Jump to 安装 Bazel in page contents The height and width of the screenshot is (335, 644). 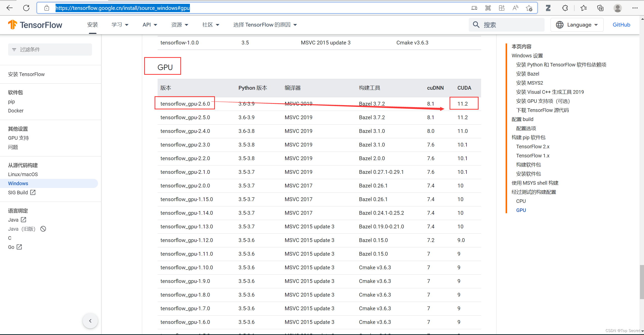528,74
